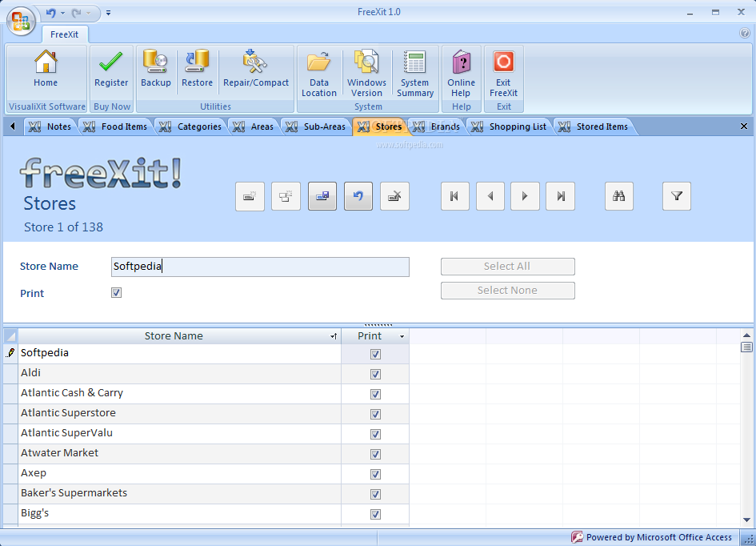Open the Categories tab
The width and height of the screenshot is (756, 546).
coord(190,126)
